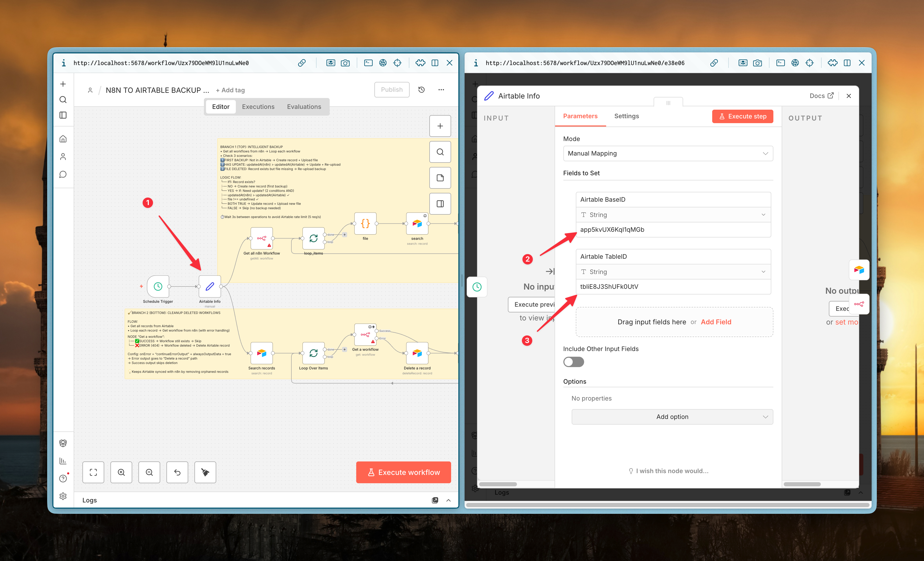
Task: Open the Delete a record Airtable node
Action: coord(417,353)
